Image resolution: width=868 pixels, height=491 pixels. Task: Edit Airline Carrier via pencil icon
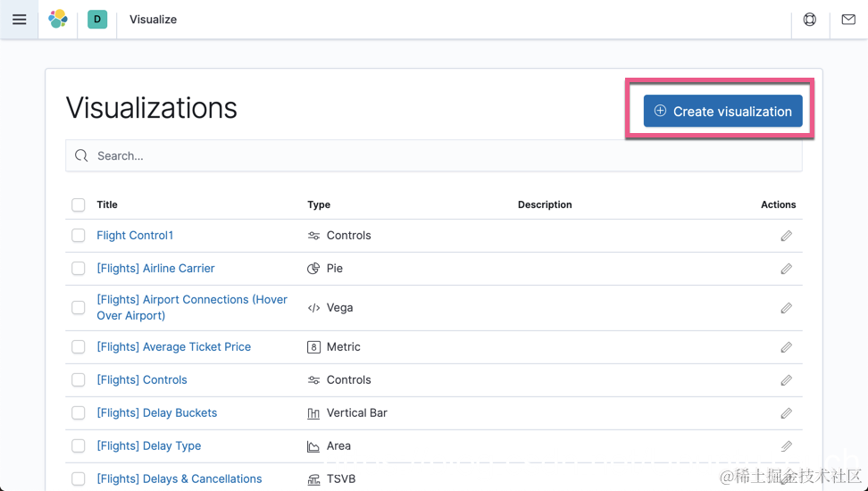pyautogui.click(x=786, y=269)
